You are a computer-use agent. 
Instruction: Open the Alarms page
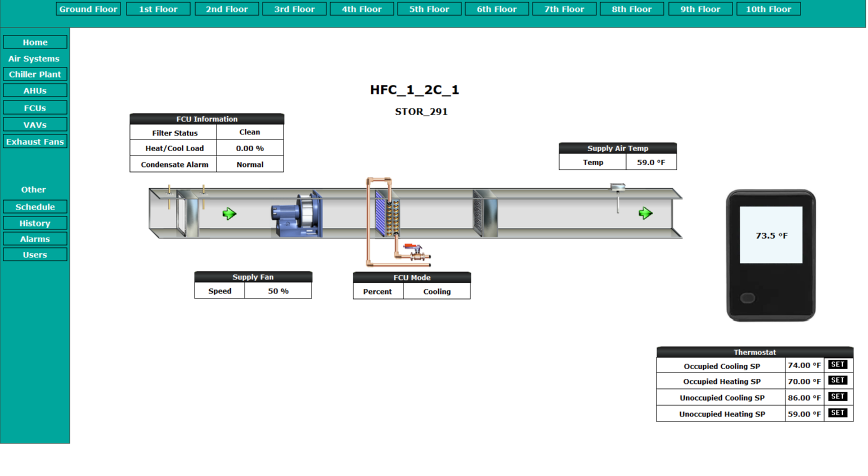pos(35,239)
